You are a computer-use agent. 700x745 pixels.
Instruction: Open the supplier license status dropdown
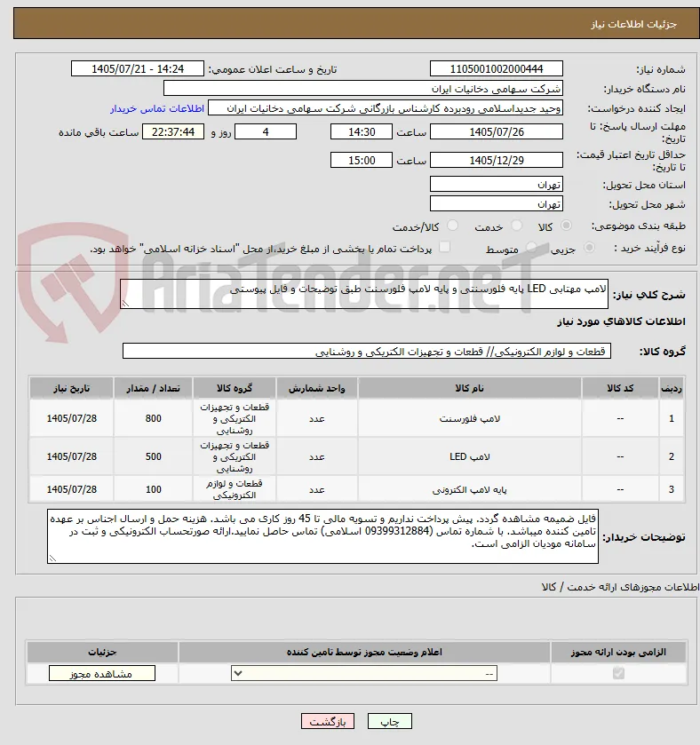pos(364,673)
